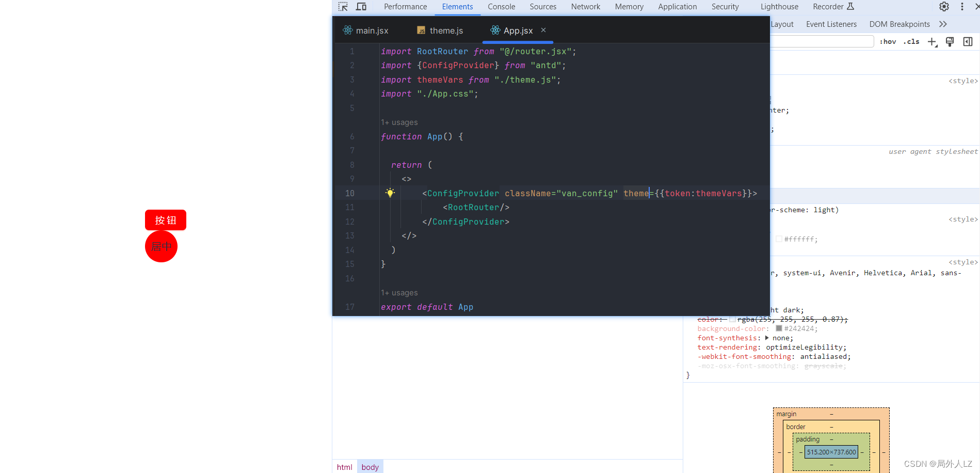Close DevTools with the X icon

click(x=977, y=7)
